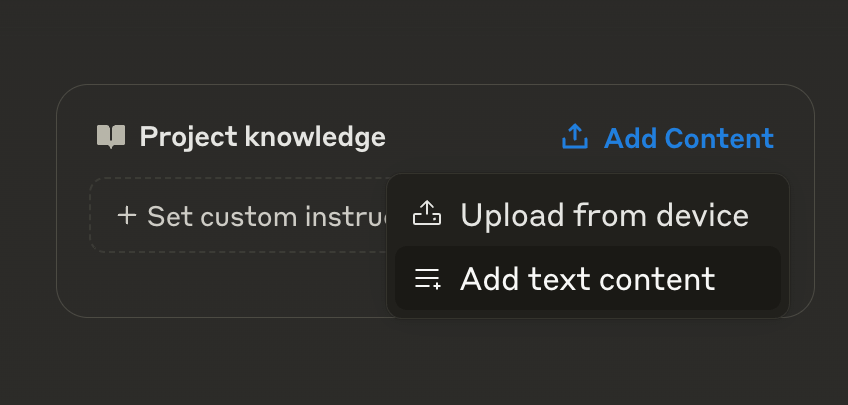
Task: Click the word "Content" in Add Content button
Action: pyautogui.click(x=719, y=138)
